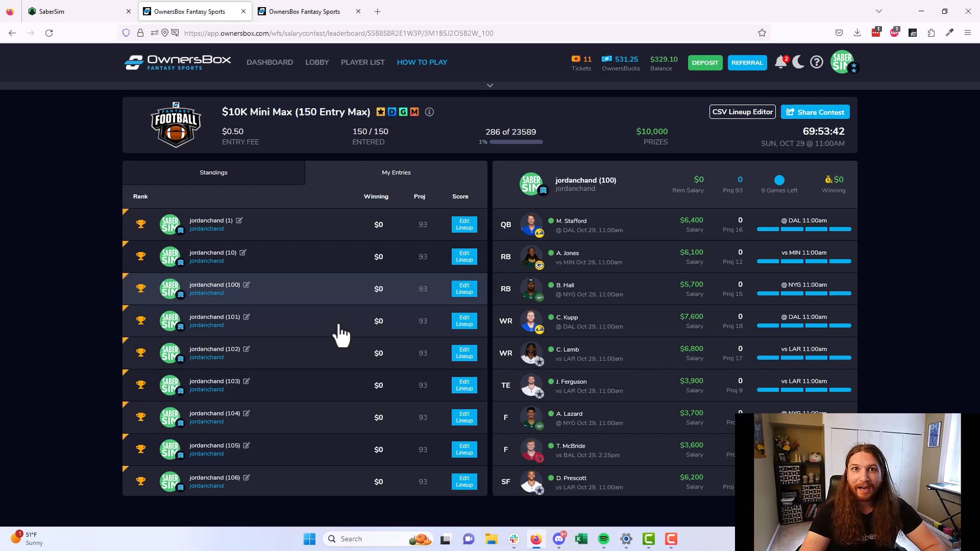The height and width of the screenshot is (551, 980).
Task: Bookmark this page via the star icon
Action: tap(762, 33)
